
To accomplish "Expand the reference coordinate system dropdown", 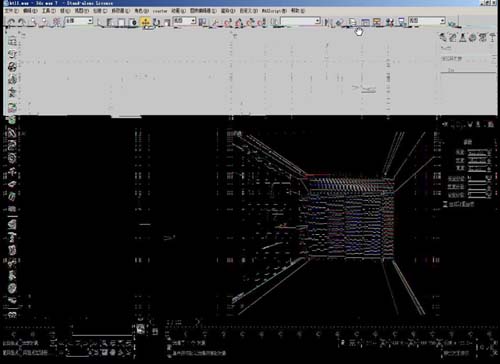I will 185,21.
